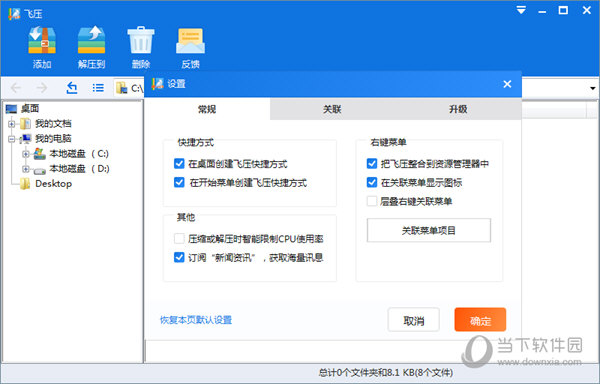Select 我的文档 in the folder tree
600x384 pixels.
53,124
